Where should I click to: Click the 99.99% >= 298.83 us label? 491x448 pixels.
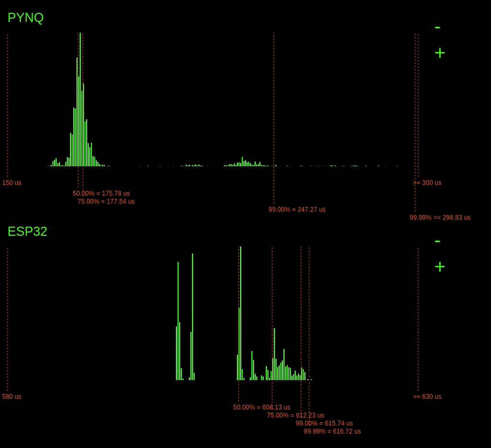pyautogui.click(x=440, y=218)
